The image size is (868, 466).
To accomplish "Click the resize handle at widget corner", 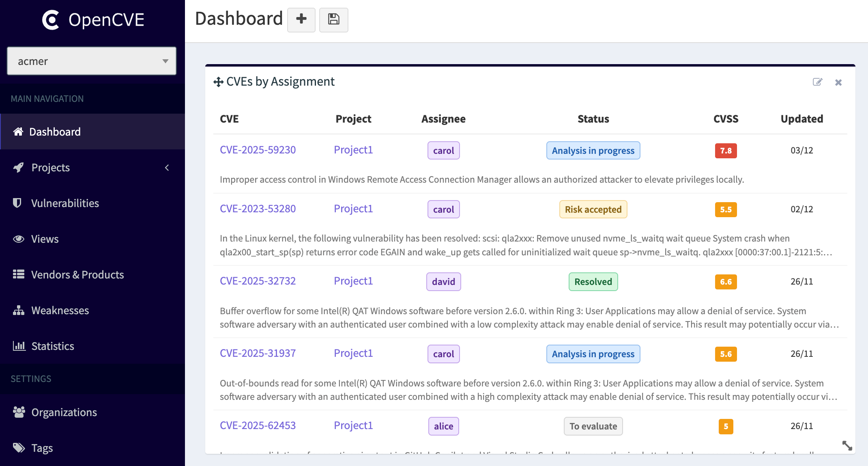I will pyautogui.click(x=847, y=446).
